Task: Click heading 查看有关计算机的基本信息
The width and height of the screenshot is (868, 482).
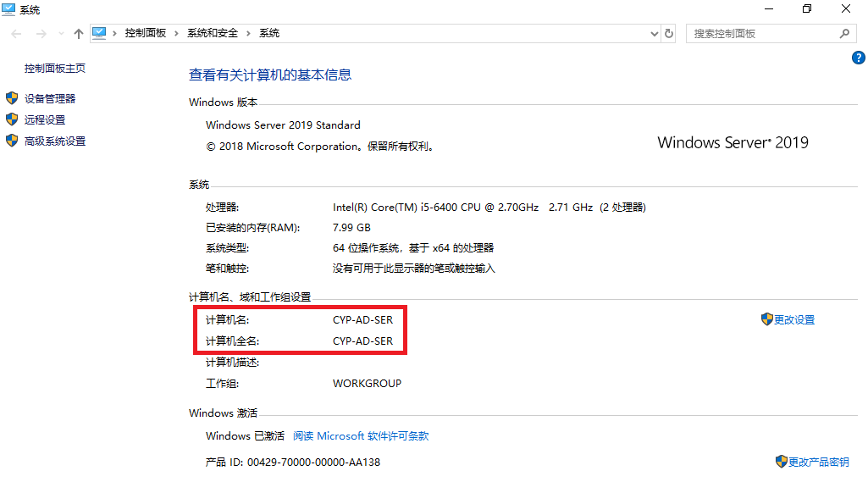Action: (x=270, y=75)
